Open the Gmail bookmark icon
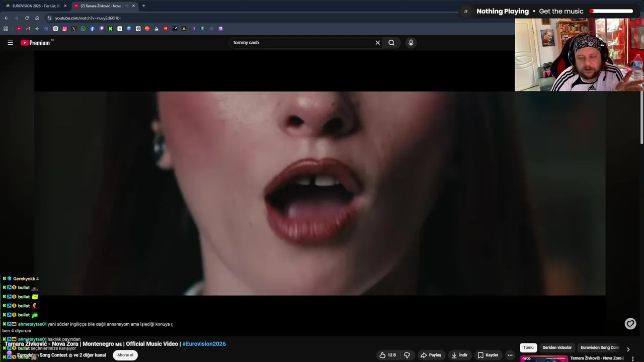This screenshot has height=362, width=644. [28, 29]
